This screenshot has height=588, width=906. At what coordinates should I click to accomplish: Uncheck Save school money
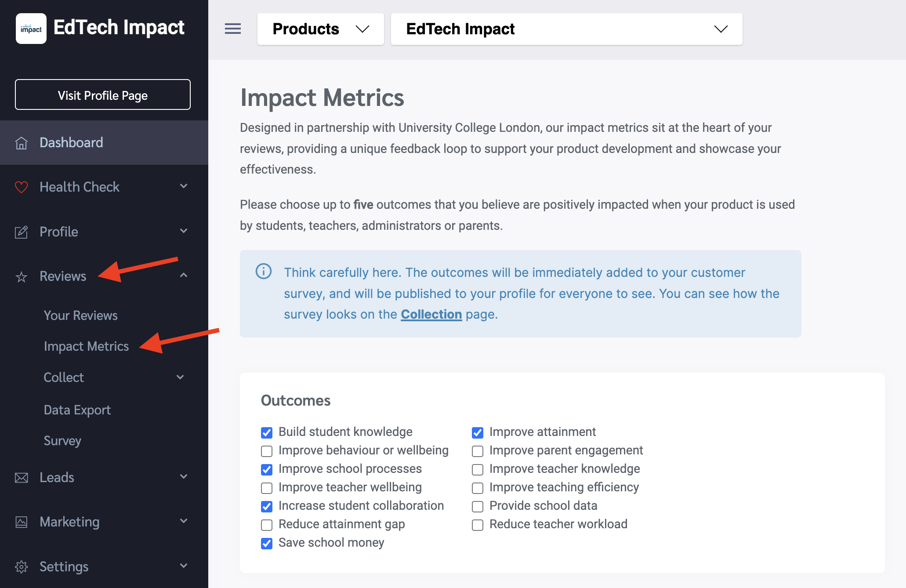point(267,543)
